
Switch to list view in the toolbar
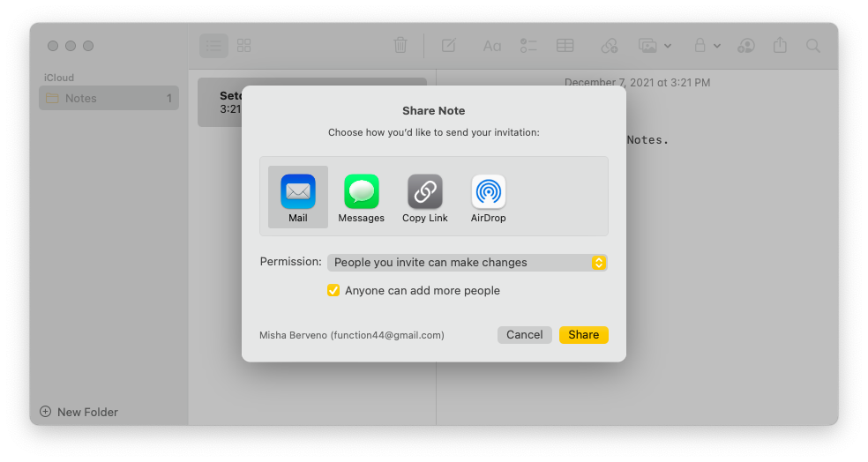click(213, 45)
